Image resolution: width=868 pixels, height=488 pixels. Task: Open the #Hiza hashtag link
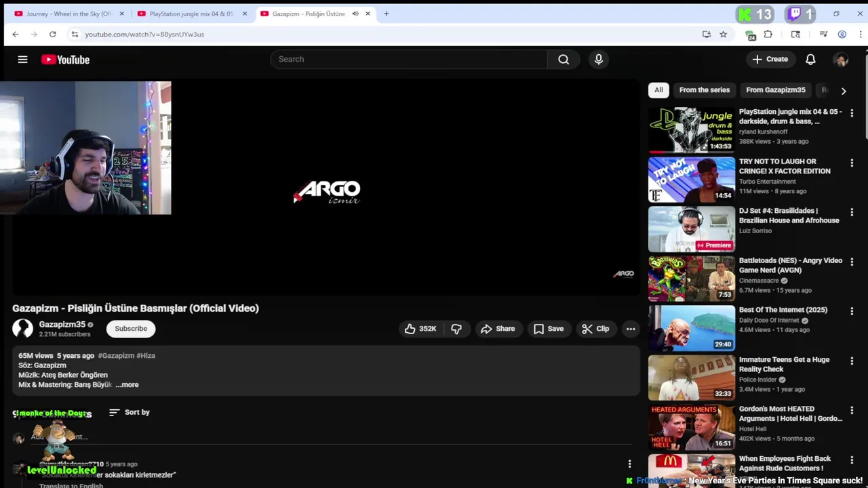146,356
